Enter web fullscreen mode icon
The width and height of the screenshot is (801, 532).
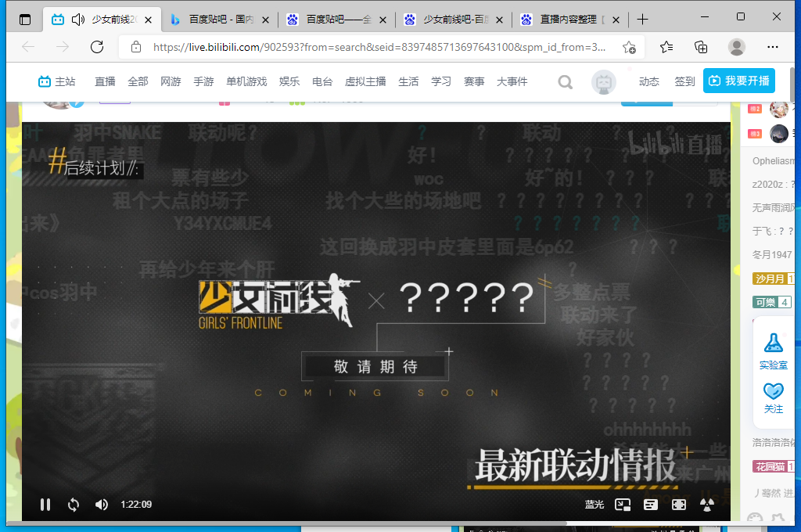point(679,505)
